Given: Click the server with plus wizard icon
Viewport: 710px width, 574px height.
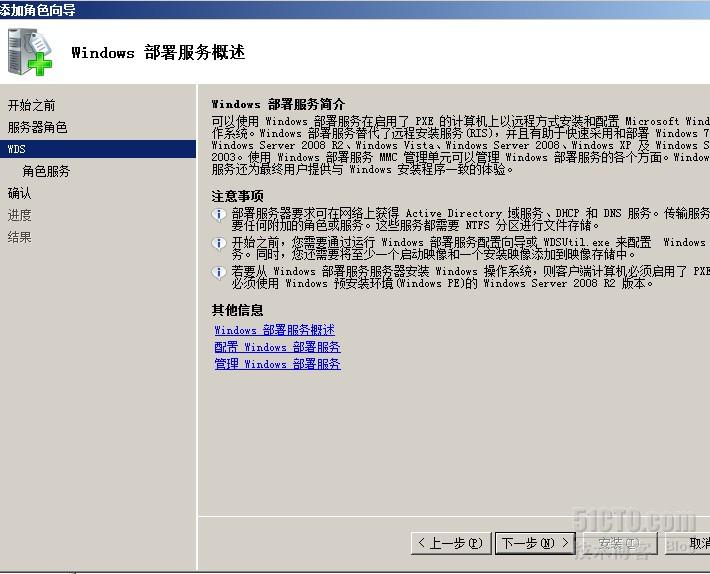Looking at the screenshot, I should 30,52.
